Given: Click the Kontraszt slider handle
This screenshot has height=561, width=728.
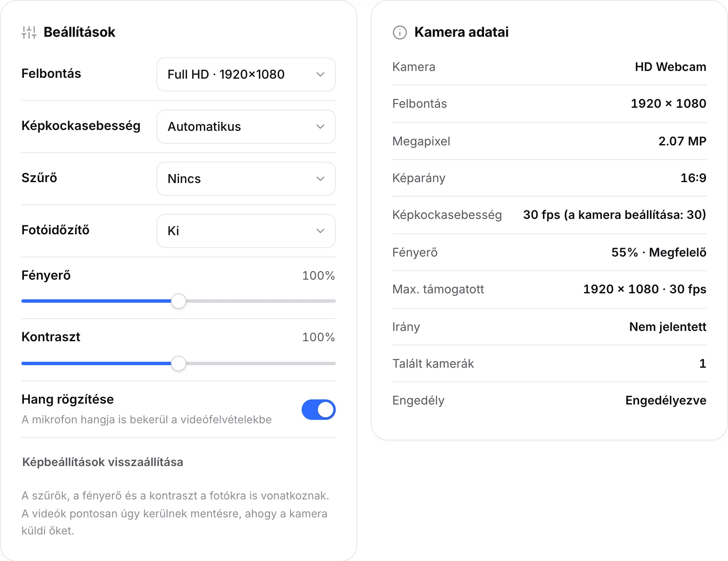Looking at the screenshot, I should (179, 363).
